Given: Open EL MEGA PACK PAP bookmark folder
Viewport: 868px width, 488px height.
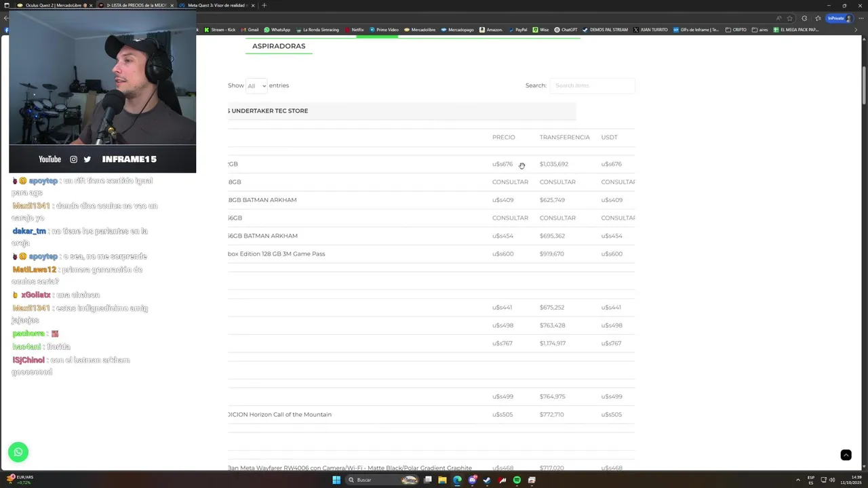Looking at the screenshot, I should [x=796, y=30].
